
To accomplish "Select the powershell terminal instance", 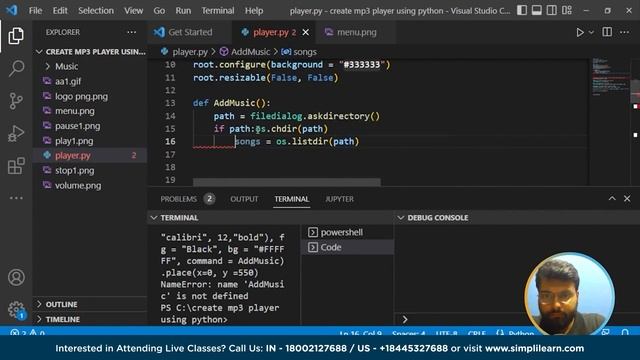I will (347, 232).
